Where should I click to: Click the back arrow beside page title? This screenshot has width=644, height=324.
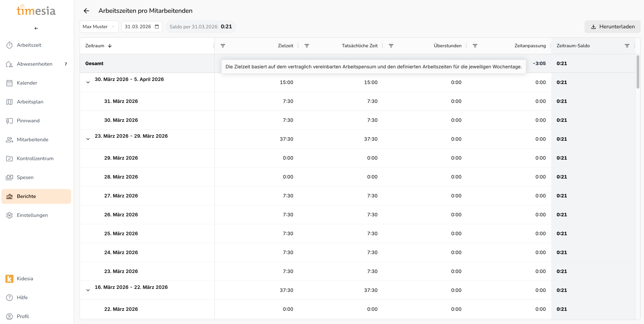[86, 11]
